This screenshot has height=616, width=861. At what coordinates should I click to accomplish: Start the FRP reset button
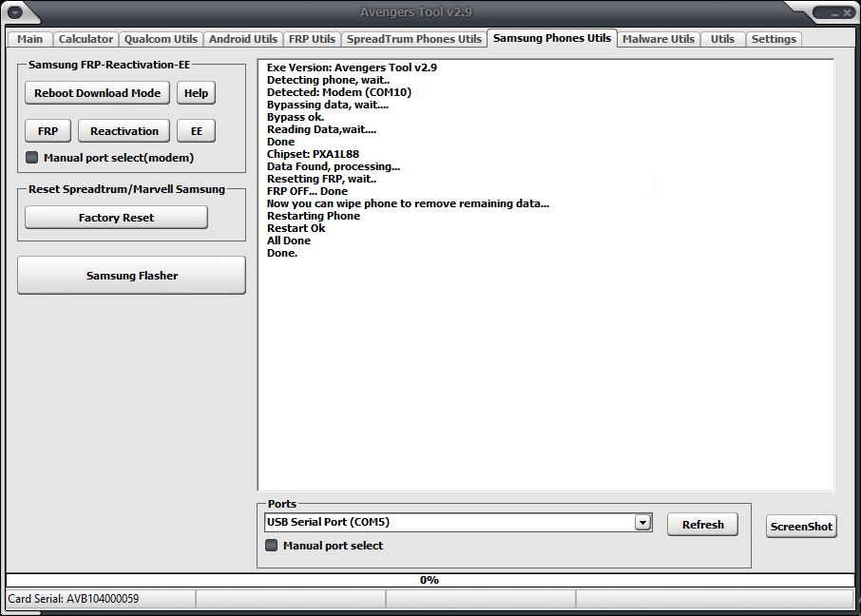click(x=48, y=131)
